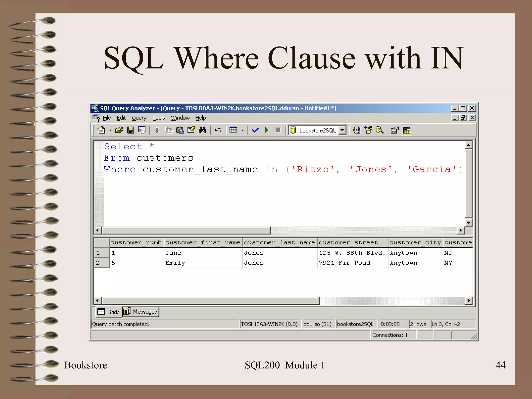Click the customer_last_name column header
Image resolution: width=532 pixels, height=399 pixels.
click(x=280, y=243)
